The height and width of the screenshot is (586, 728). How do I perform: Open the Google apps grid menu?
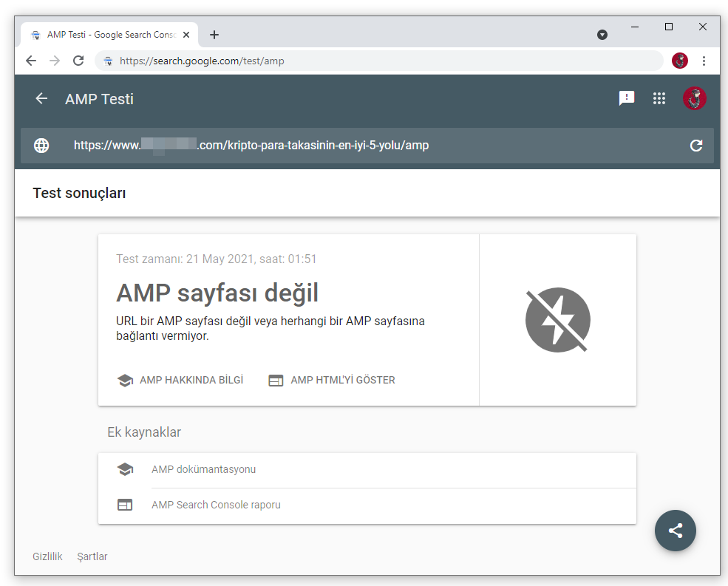pyautogui.click(x=659, y=98)
